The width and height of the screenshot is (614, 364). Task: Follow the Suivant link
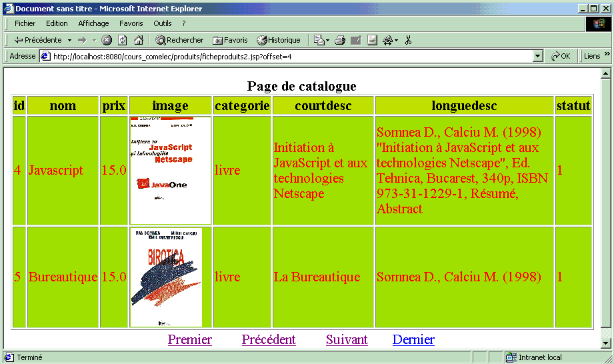coord(347,339)
